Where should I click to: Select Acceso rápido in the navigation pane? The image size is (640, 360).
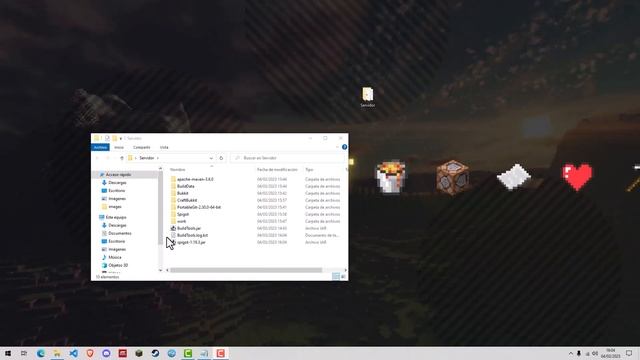(x=118, y=175)
